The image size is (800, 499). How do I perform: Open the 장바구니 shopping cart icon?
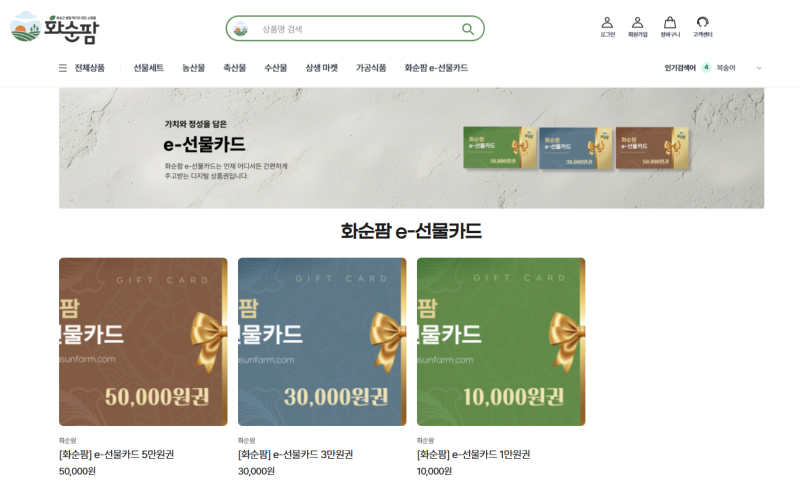tap(670, 27)
